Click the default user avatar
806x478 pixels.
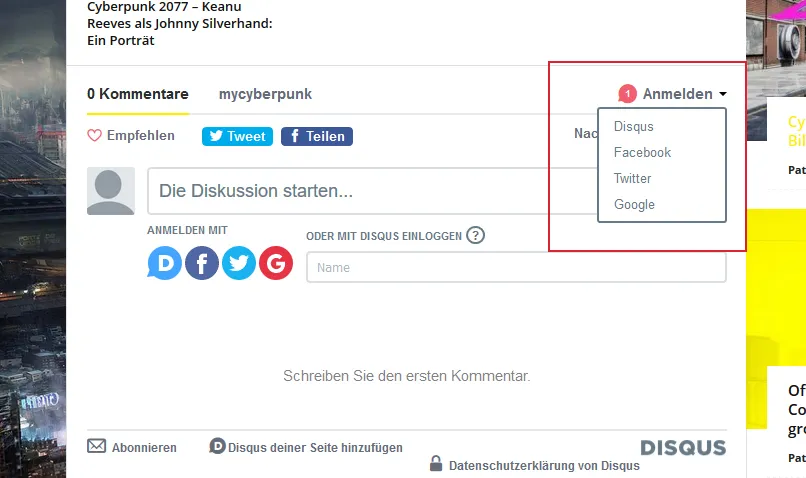pyautogui.click(x=111, y=191)
